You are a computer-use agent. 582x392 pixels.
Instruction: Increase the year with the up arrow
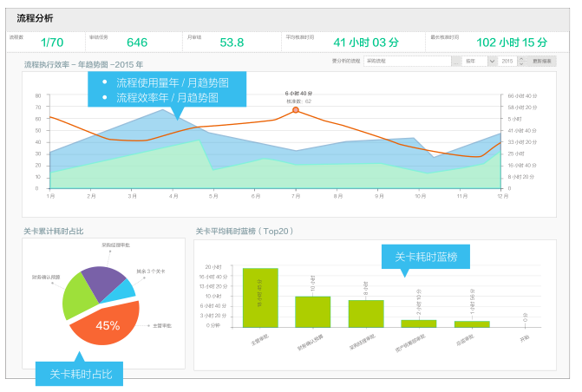tap(521, 59)
